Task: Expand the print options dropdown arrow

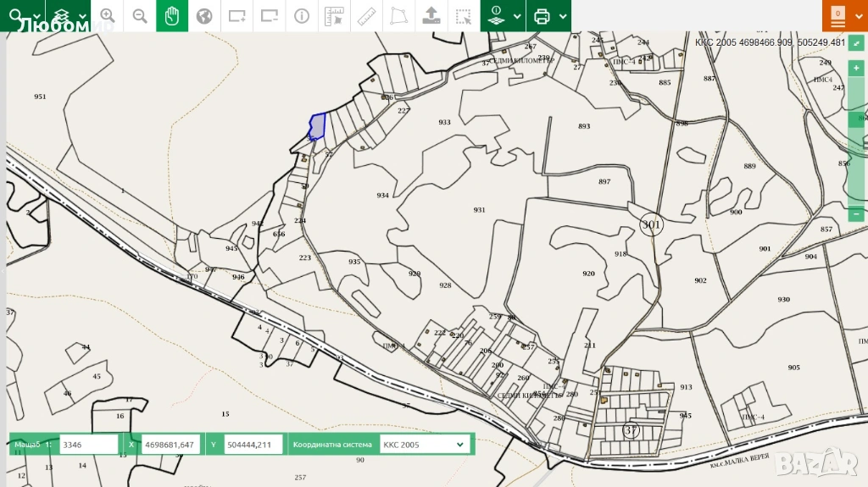Action: [563, 16]
